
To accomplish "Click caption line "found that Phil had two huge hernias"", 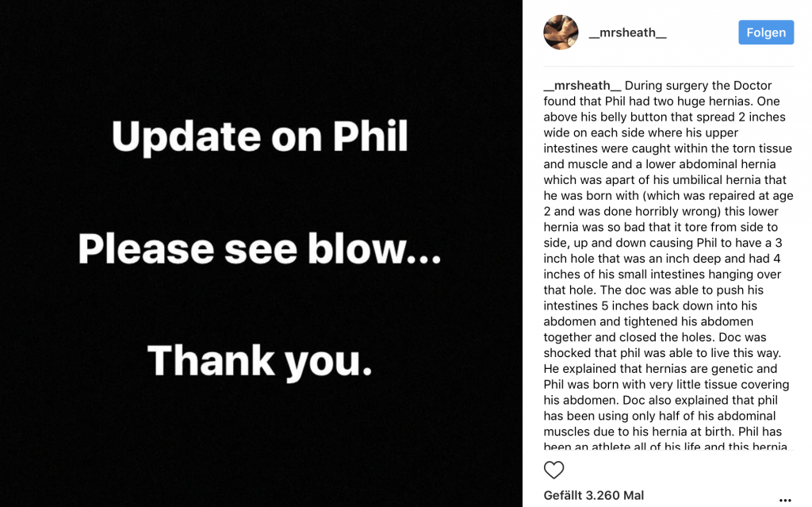I will (661, 102).
